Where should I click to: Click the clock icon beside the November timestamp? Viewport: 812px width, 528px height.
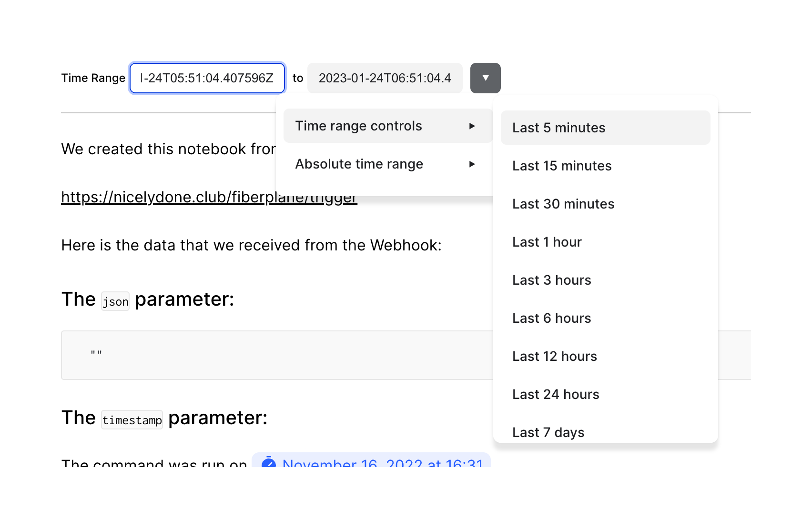coord(269,464)
